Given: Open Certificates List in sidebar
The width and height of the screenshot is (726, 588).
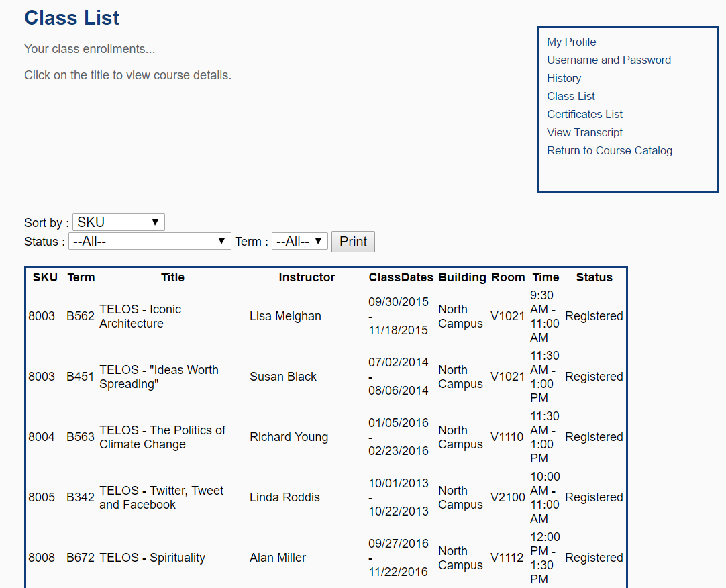Looking at the screenshot, I should tap(584, 114).
